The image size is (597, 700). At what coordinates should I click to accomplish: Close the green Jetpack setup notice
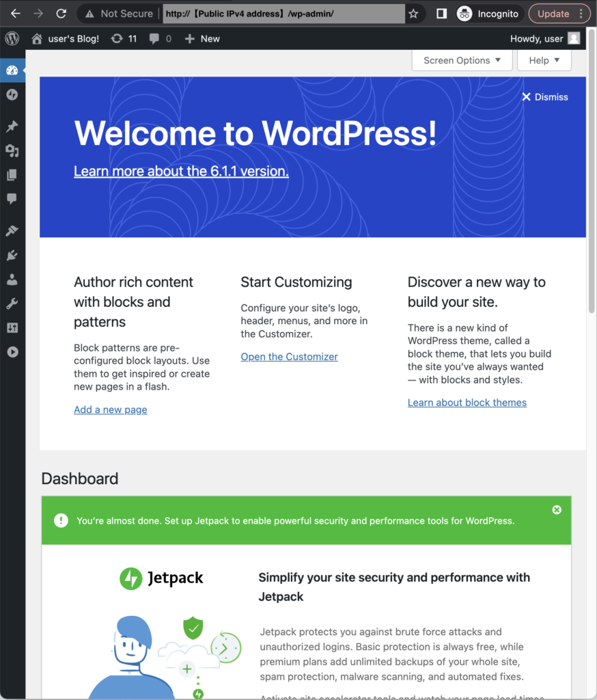(x=557, y=510)
